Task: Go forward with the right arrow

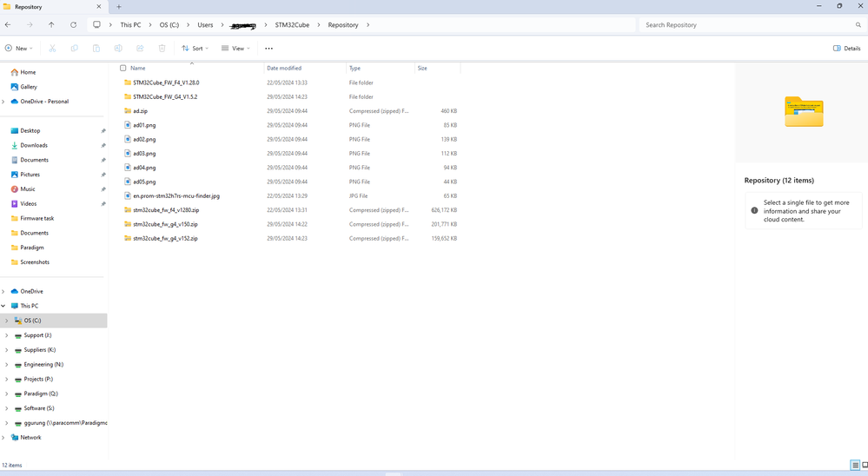Action: 30,25
